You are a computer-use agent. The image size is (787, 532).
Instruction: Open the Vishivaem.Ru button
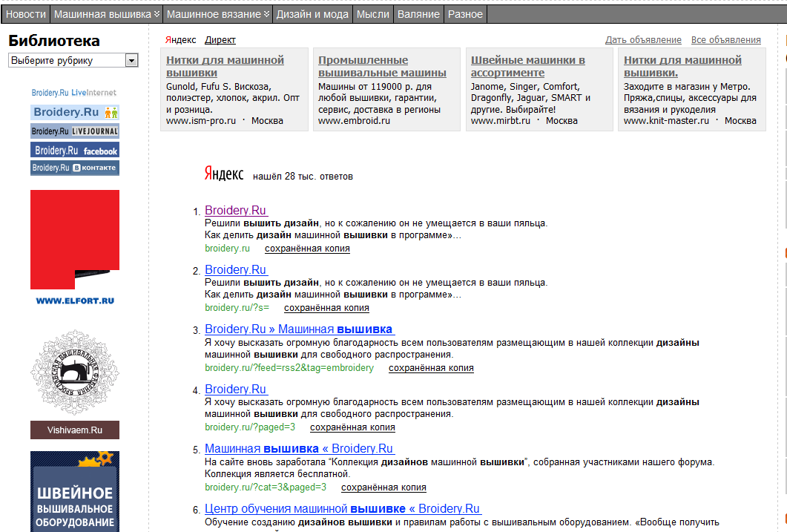[x=75, y=430]
